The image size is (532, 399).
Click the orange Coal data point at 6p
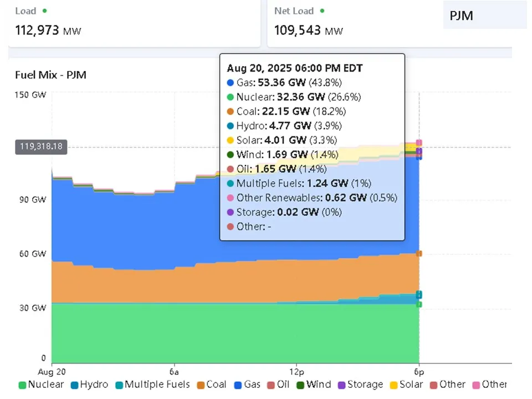click(x=419, y=254)
